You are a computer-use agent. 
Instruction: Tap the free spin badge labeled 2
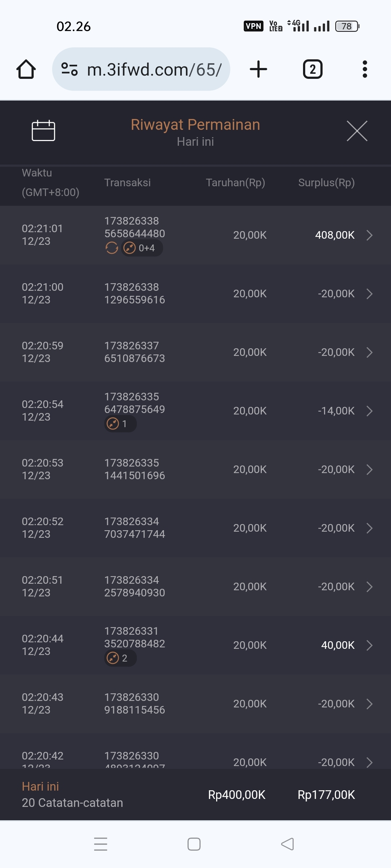pos(120,658)
